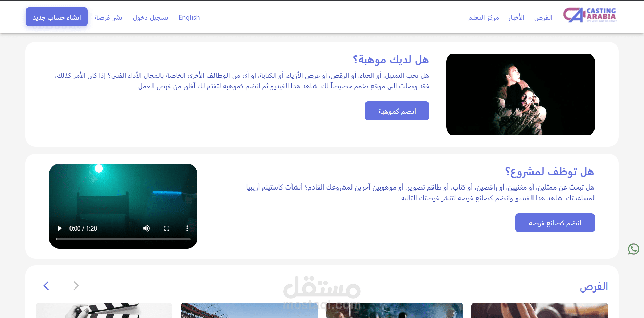
Task: Click the right chevron in الفرص carousel
Action: coord(76,286)
